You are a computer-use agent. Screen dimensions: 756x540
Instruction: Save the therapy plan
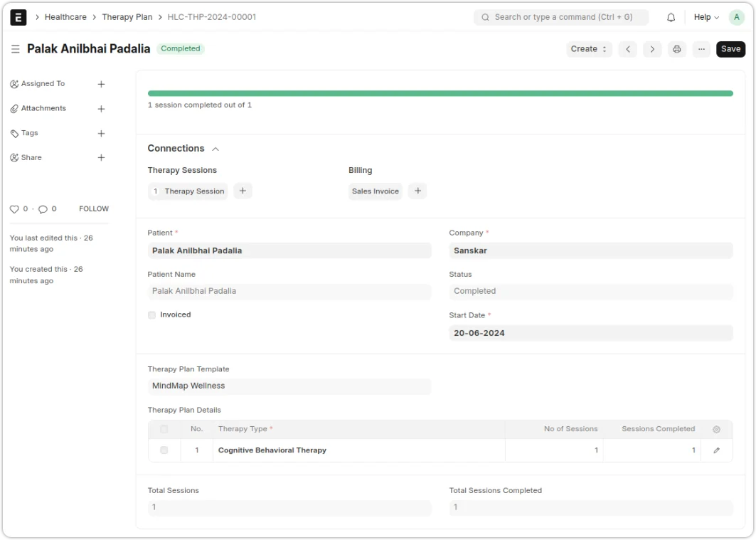pyautogui.click(x=730, y=49)
